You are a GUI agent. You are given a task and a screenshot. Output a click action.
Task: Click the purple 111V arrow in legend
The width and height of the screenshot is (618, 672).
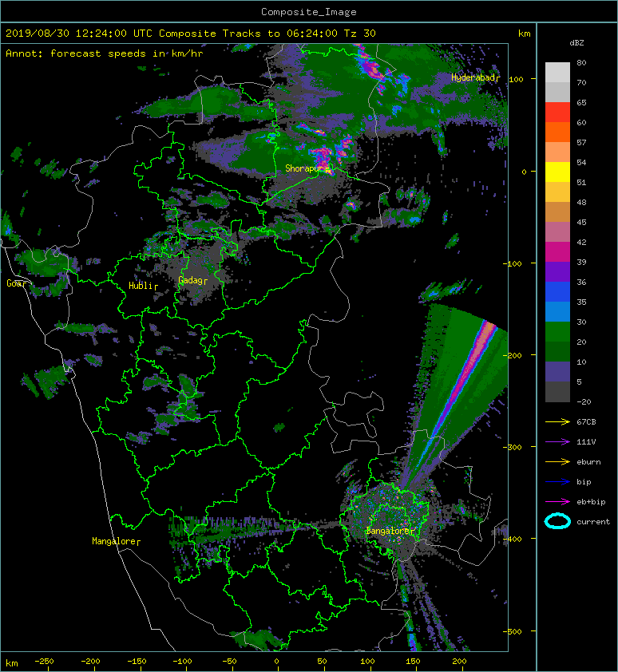tap(557, 442)
